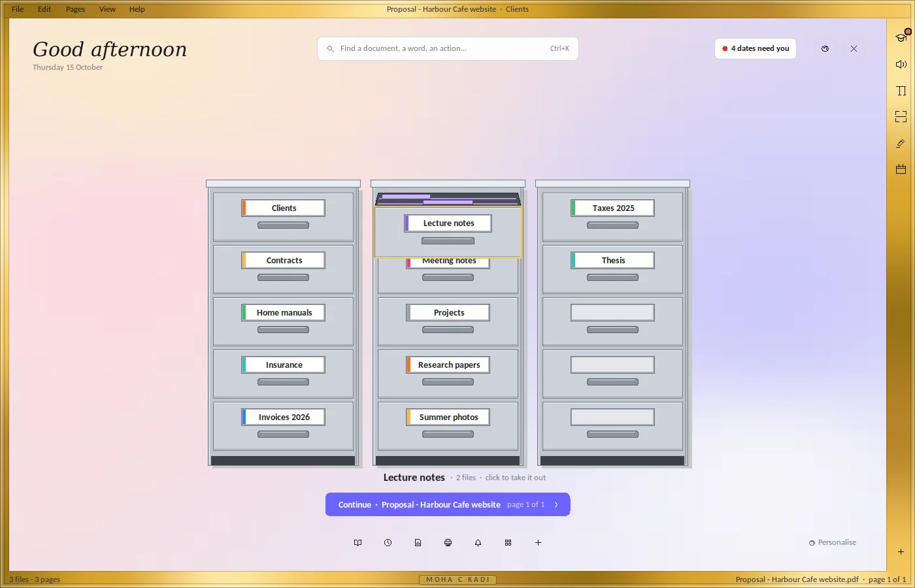Screen dimensions: 915x588
Task: Open the Home manuals drawer
Action: click(283, 321)
